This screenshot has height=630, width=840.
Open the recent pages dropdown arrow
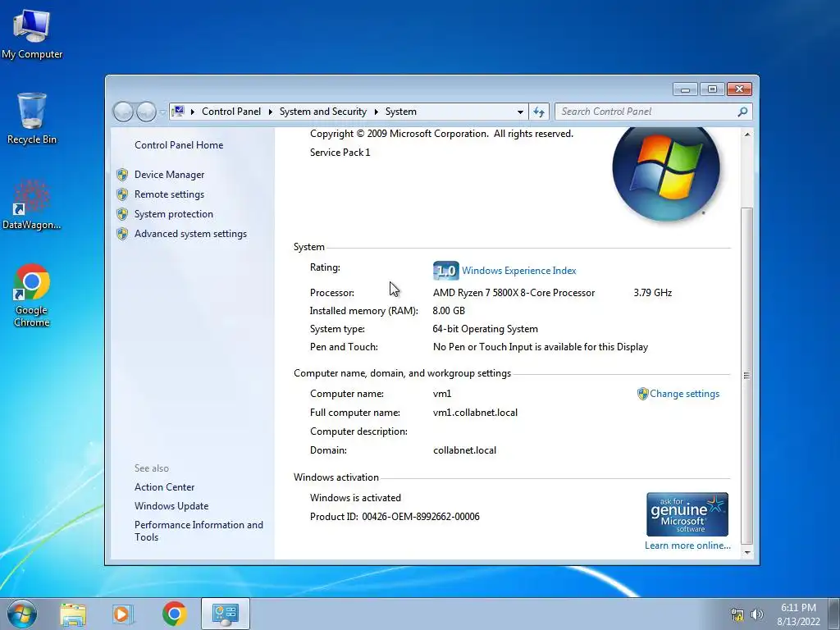(x=162, y=112)
